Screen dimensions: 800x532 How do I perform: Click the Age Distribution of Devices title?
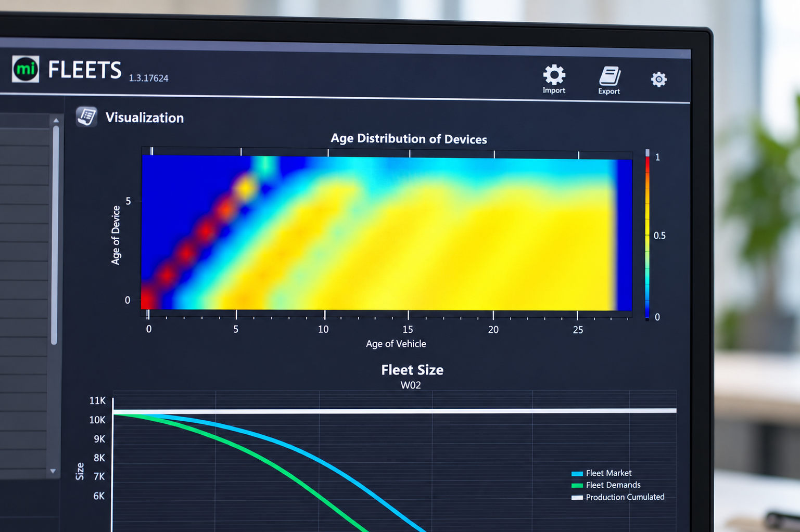click(409, 139)
